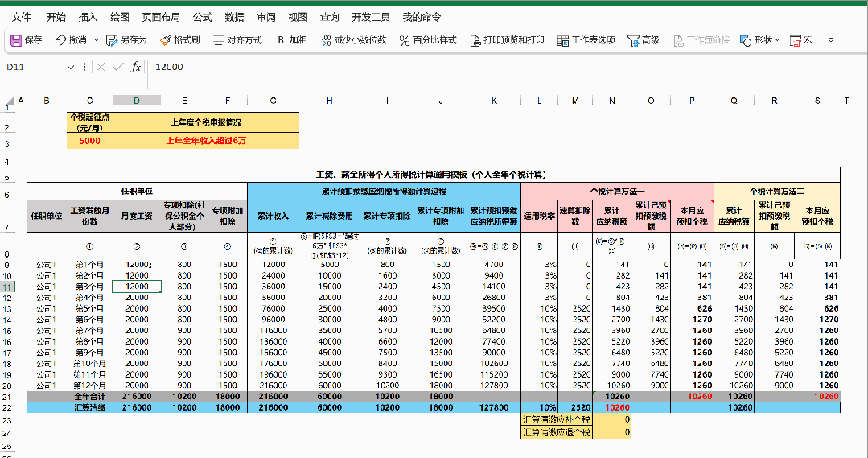Click the fx insert function icon
The height and width of the screenshot is (458, 868).
[x=136, y=67]
